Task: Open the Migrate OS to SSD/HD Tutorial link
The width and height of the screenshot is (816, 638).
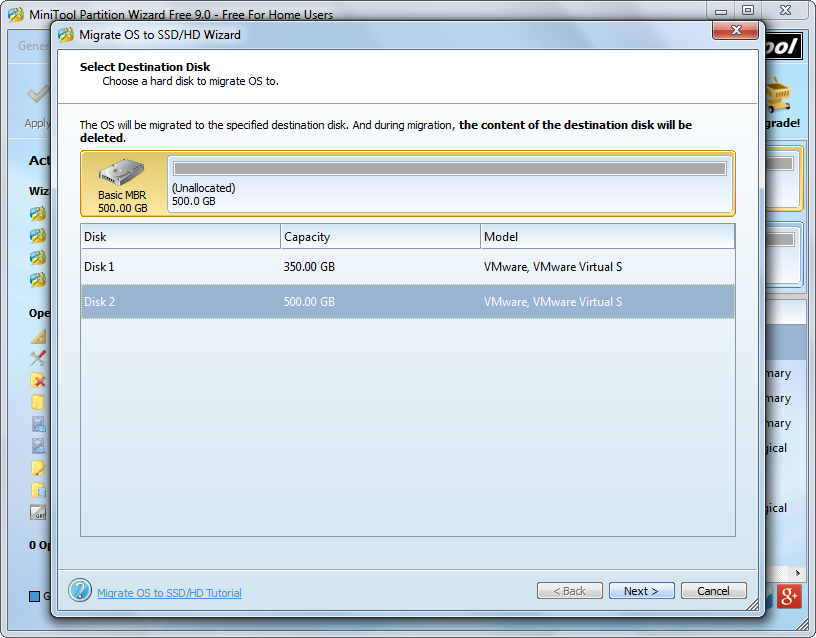Action: tap(169, 593)
